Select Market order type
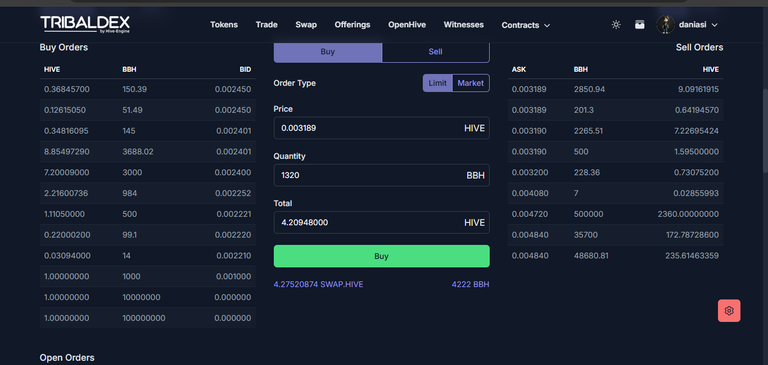This screenshot has width=768, height=365. click(471, 83)
